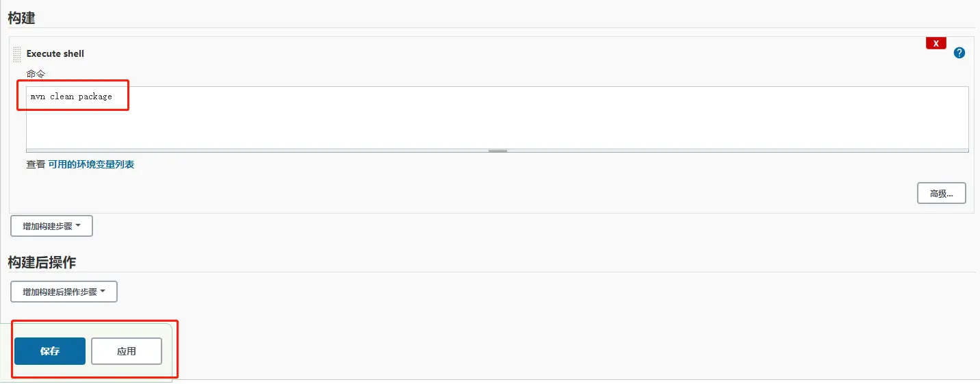The image size is (980, 384).
Task: Delete the Execute shell build step
Action: [x=936, y=43]
